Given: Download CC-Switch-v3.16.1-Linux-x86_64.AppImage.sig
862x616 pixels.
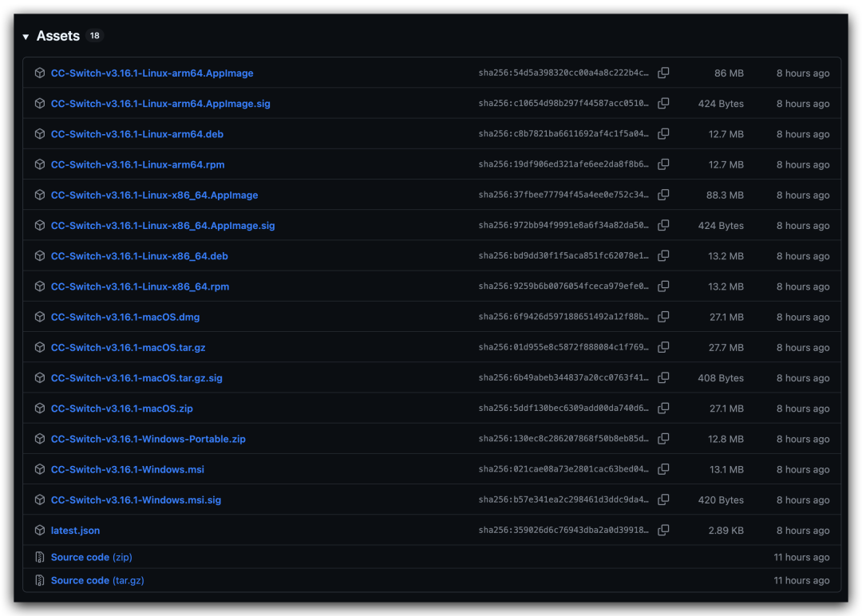Looking at the screenshot, I should click(x=163, y=225).
